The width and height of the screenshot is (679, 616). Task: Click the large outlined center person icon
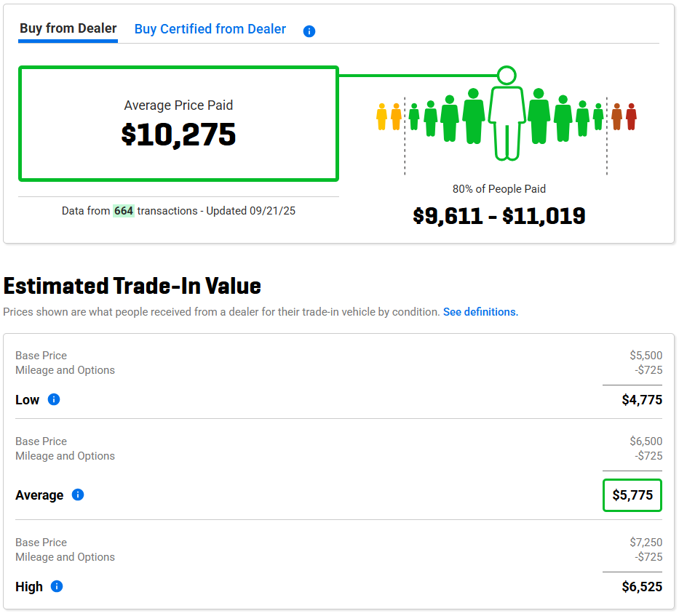click(507, 121)
